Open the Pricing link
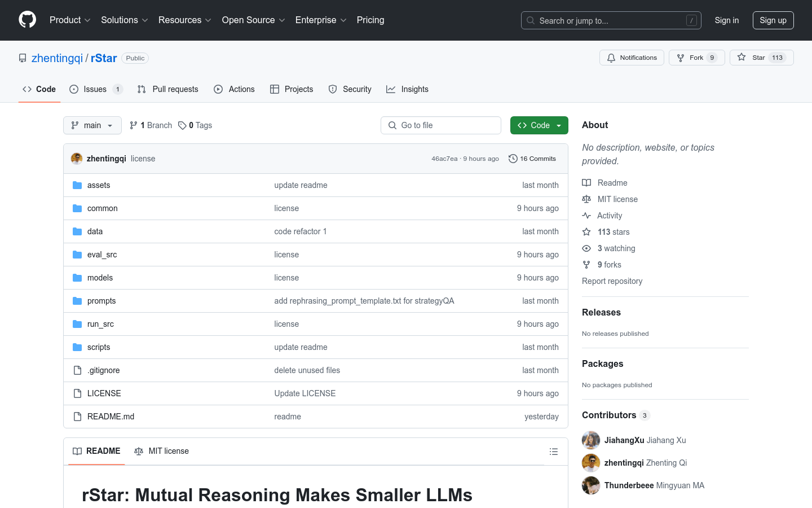This screenshot has height=508, width=812. click(370, 20)
